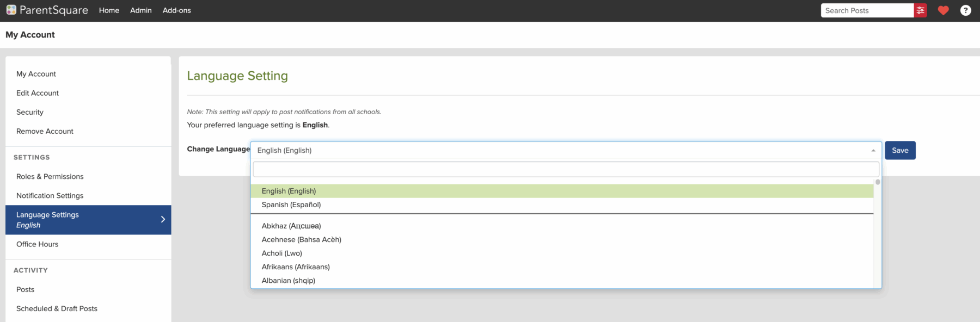Open the help question mark icon
The height and width of the screenshot is (322, 980).
pos(965,10)
